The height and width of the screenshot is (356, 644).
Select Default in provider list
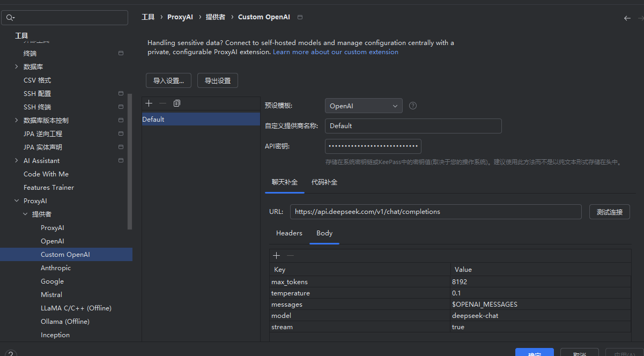[201, 119]
